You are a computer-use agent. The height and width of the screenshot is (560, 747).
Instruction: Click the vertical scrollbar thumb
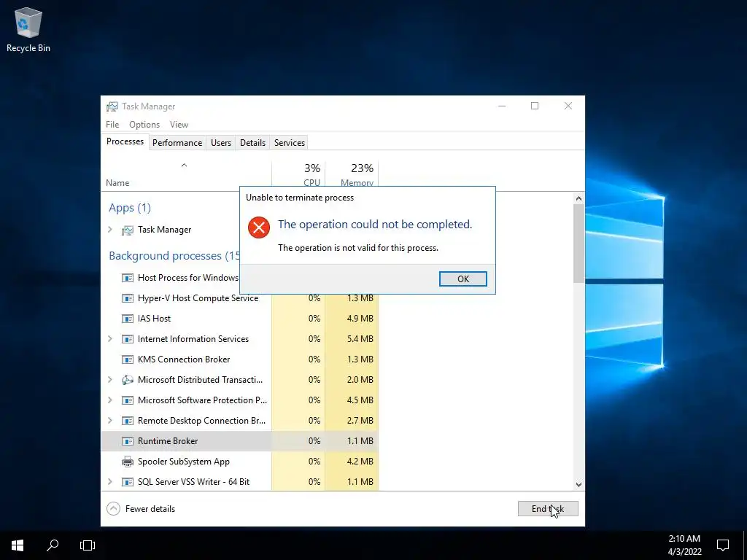[x=578, y=244]
